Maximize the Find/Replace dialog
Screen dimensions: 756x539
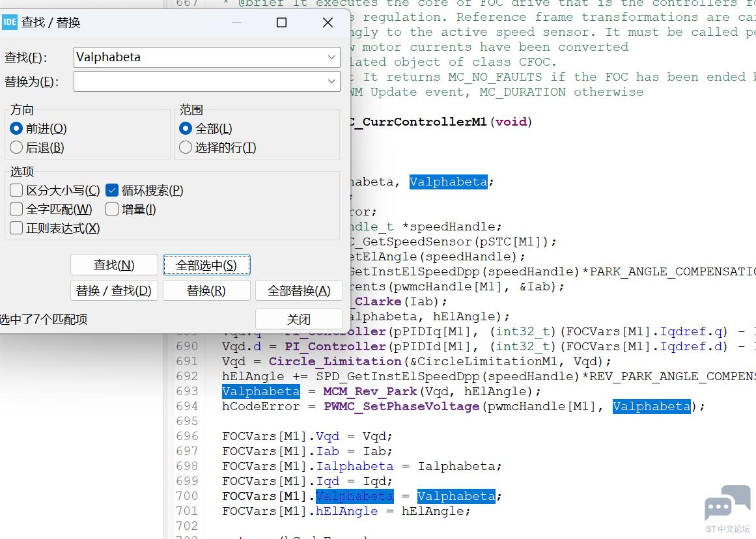point(281,23)
